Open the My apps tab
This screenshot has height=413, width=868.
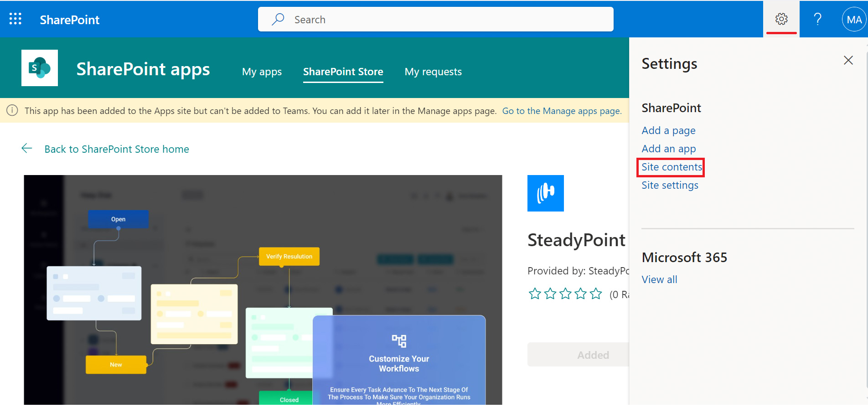[262, 72]
